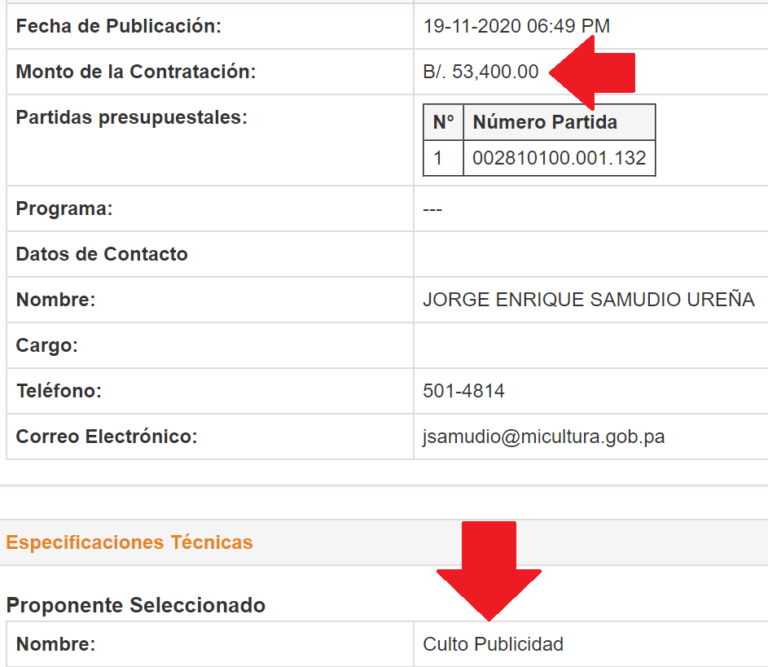768x667 pixels.
Task: Select budget item 002810100.001.132
Action: [x=559, y=158]
